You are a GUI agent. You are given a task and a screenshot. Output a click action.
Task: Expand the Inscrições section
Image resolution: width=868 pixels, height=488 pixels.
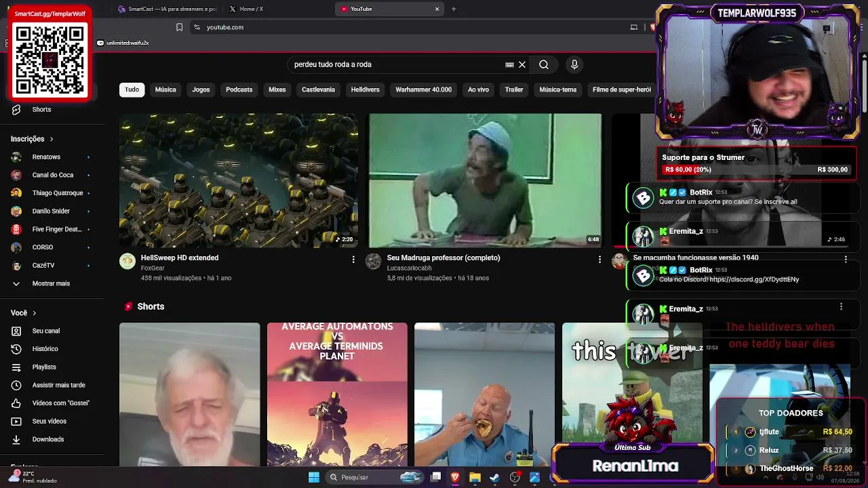click(x=32, y=139)
